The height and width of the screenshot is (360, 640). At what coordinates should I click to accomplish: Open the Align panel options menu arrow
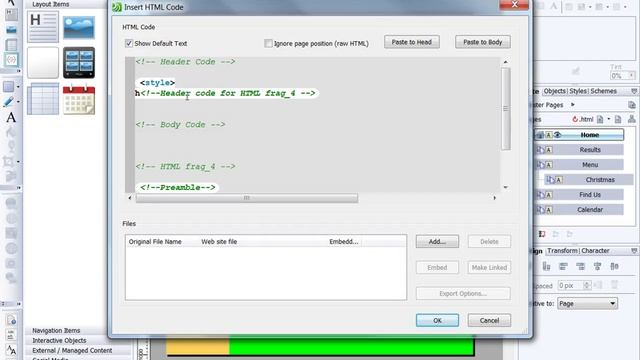[634, 251]
